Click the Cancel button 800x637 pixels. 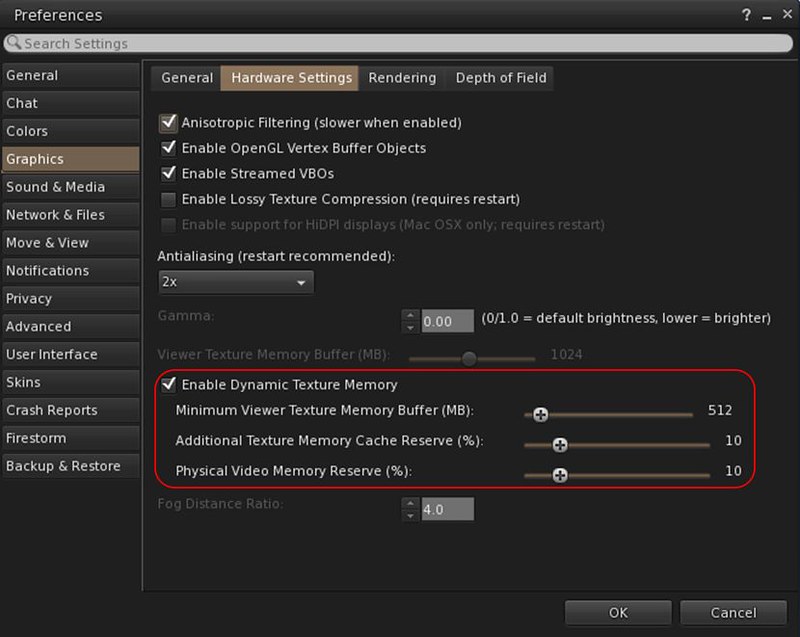click(x=733, y=613)
